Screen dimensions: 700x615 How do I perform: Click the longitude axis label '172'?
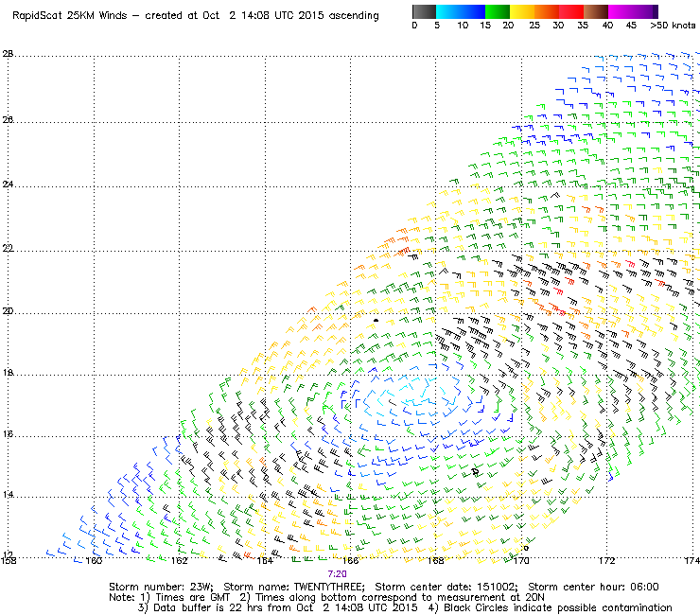(606, 560)
